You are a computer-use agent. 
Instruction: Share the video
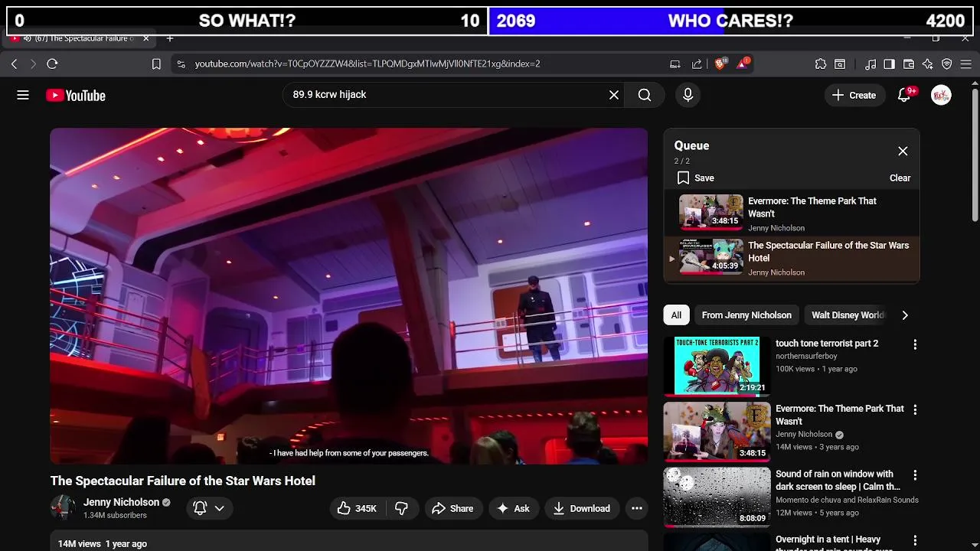tap(452, 508)
